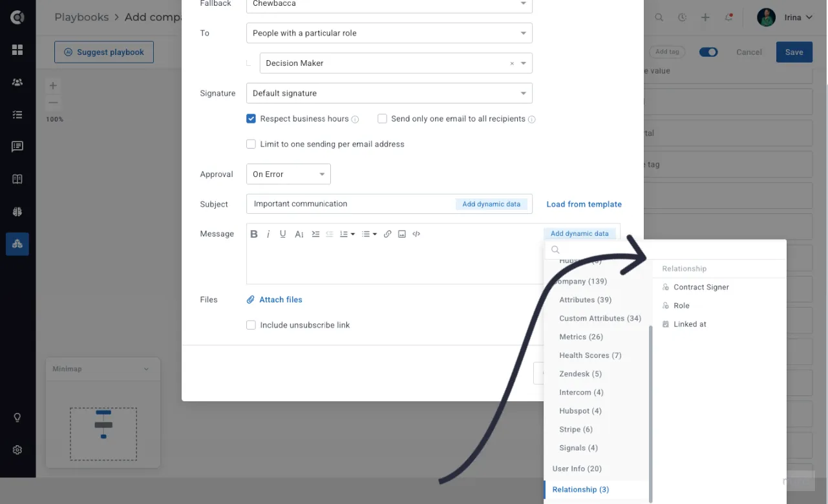Check Limit to one sending per email address
Viewport: 828px width, 504px height.
pos(251,144)
